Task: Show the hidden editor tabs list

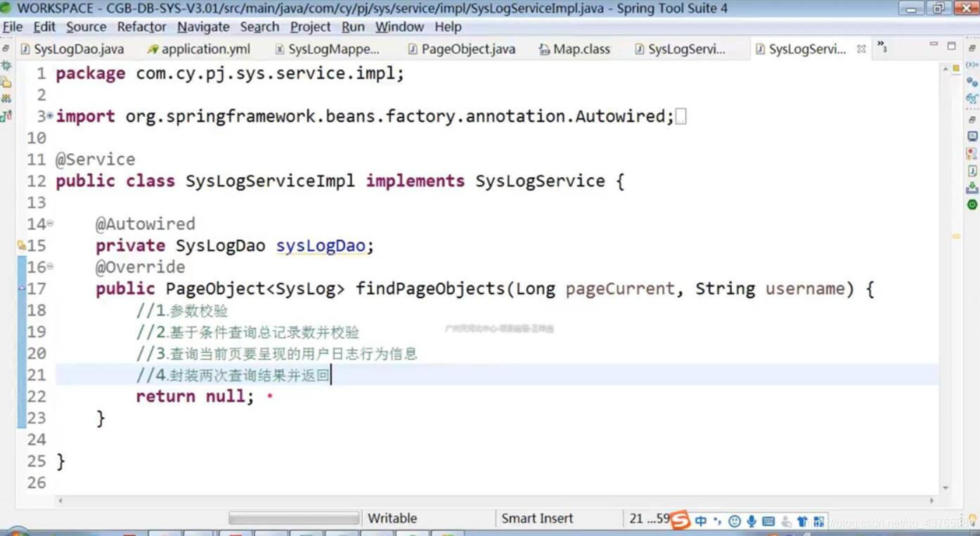Action: (x=882, y=48)
